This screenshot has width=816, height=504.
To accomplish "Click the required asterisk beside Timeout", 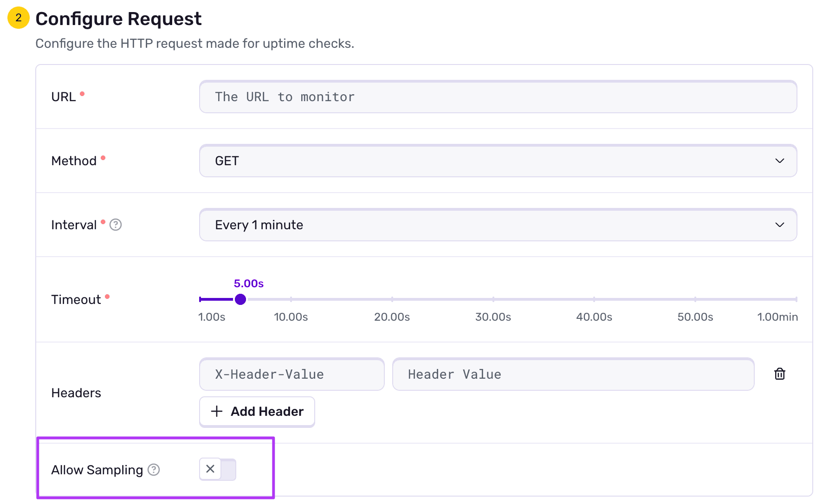I will tap(108, 296).
